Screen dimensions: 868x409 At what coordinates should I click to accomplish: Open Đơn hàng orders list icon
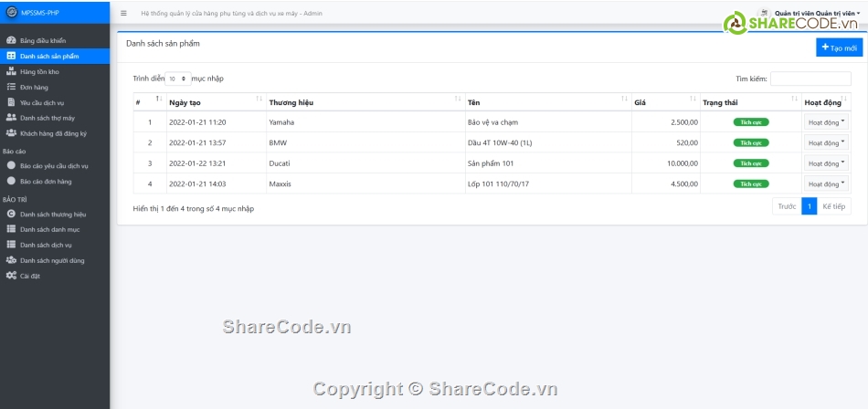click(x=11, y=87)
